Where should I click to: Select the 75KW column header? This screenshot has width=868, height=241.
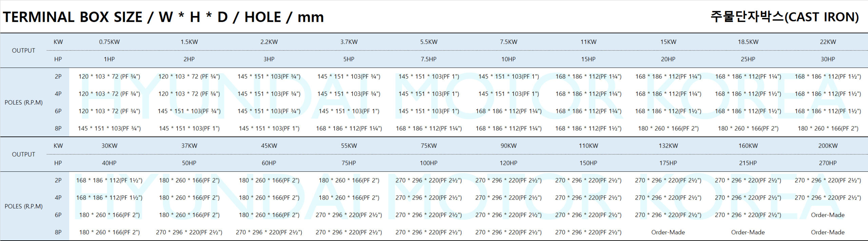click(429, 146)
